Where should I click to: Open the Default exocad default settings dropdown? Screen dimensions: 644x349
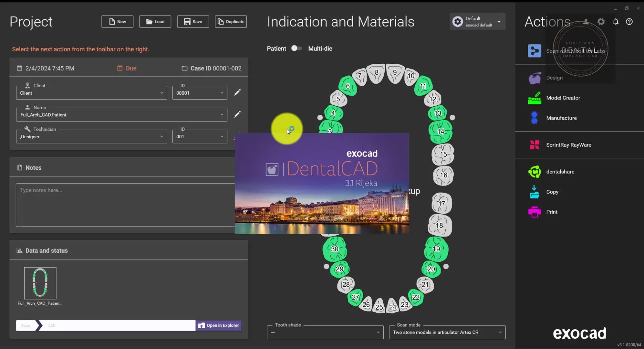coord(477,22)
